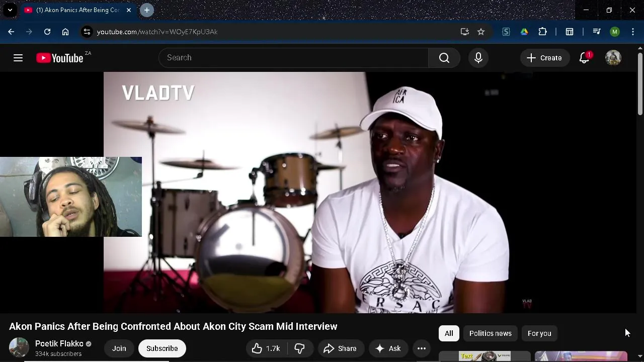The image size is (644, 362).
Task: Open the notifications bell
Action: click(585, 58)
